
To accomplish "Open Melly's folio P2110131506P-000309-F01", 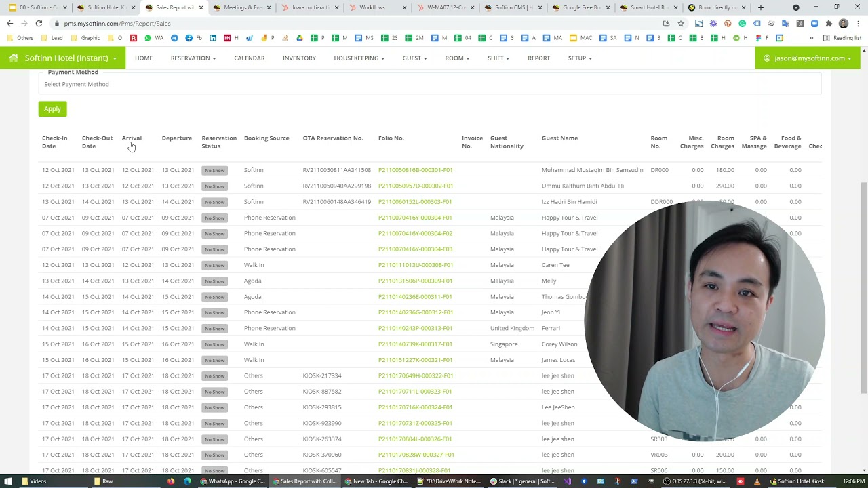I will click(415, 281).
